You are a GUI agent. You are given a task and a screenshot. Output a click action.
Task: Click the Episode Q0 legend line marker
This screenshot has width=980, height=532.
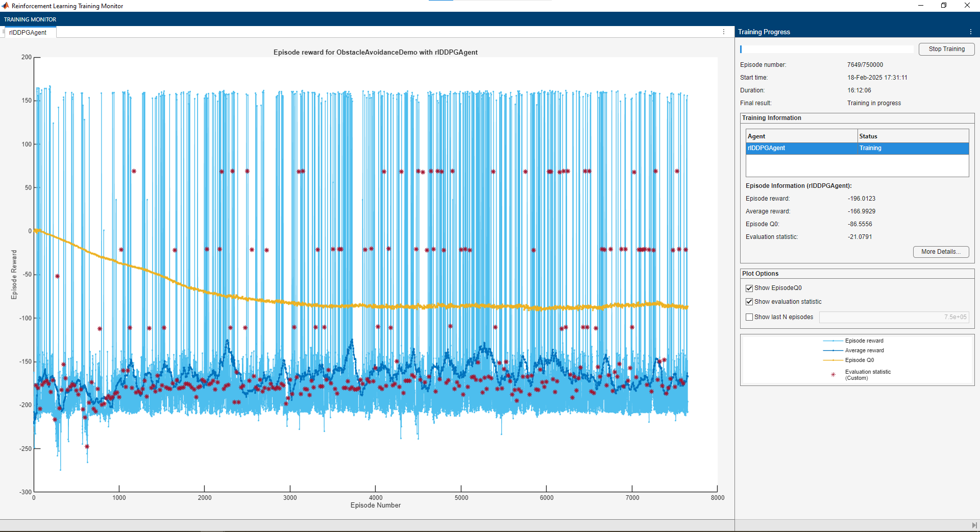point(833,360)
